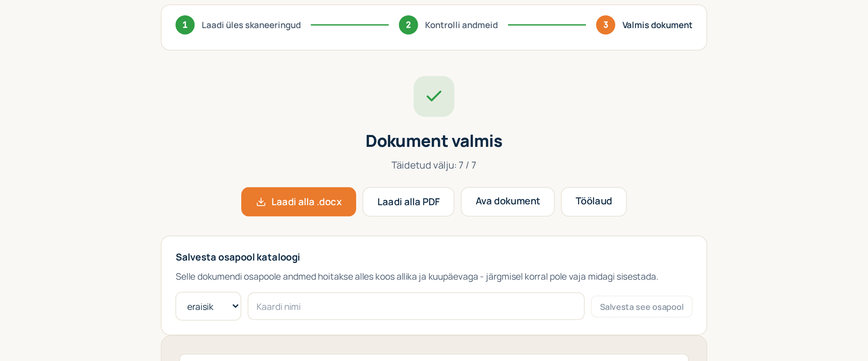Image resolution: width=868 pixels, height=361 pixels.
Task: Click the Täidetud välju: 7 / 7 text
Action: pyautogui.click(x=434, y=165)
